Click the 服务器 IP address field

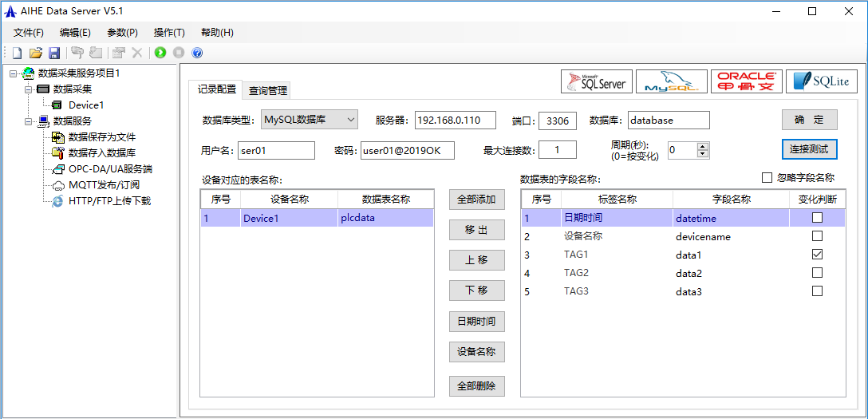[x=455, y=121]
